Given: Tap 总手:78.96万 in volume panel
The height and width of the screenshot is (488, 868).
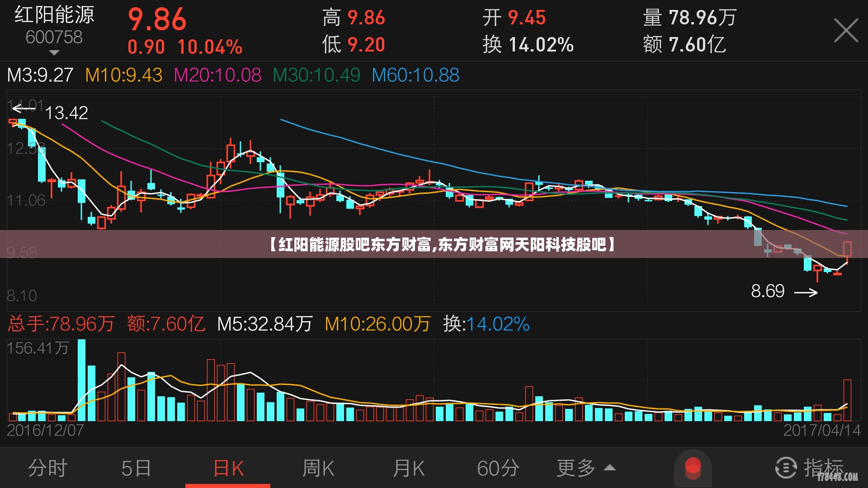Looking at the screenshot, I should (61, 324).
